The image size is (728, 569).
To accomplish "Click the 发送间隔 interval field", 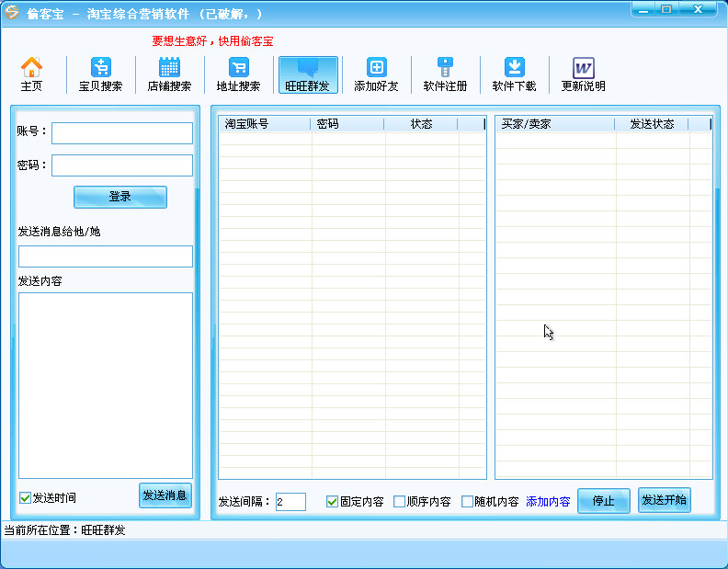I will pos(290,502).
